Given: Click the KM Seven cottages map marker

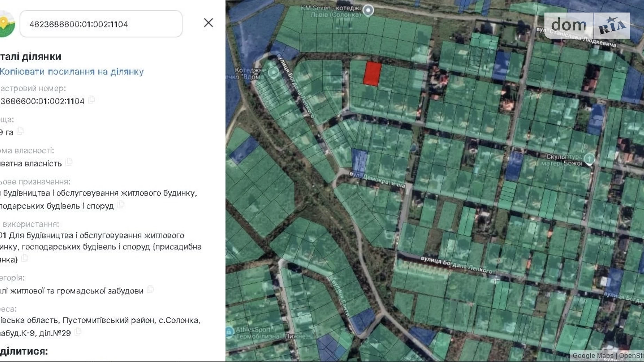Looking at the screenshot, I should (368, 10).
